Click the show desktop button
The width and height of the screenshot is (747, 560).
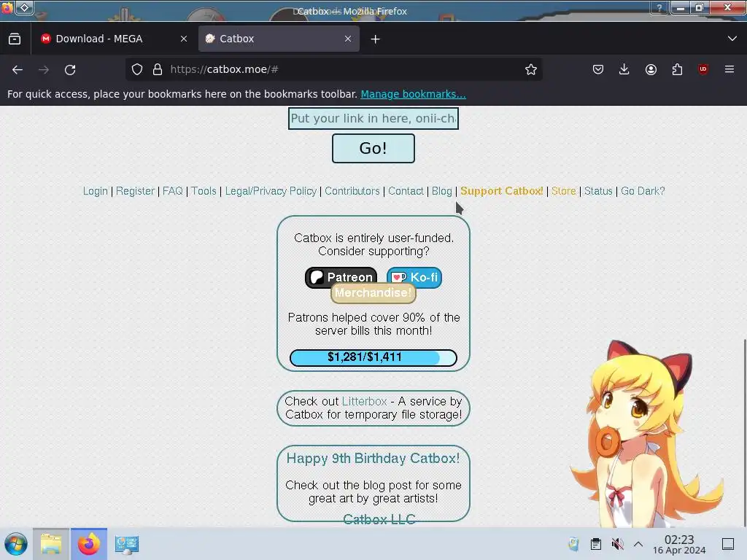coord(728,544)
